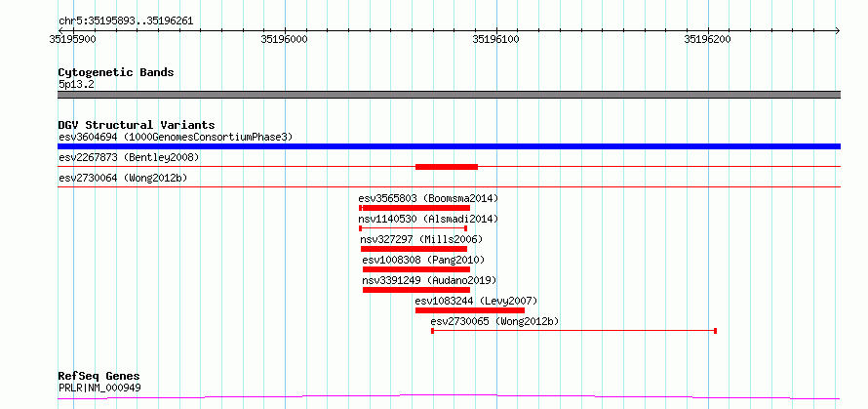This screenshot has width=868, height=409.
Task: Click the esv3604694 blue variant bar
Action: pos(449,146)
